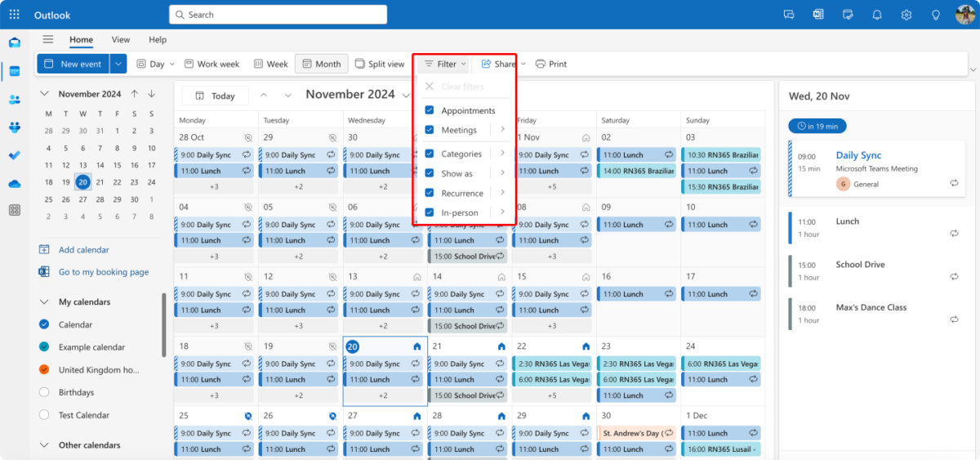Image resolution: width=980 pixels, height=460 pixels.
Task: Open Mail from the left sidebar
Action: point(15,42)
